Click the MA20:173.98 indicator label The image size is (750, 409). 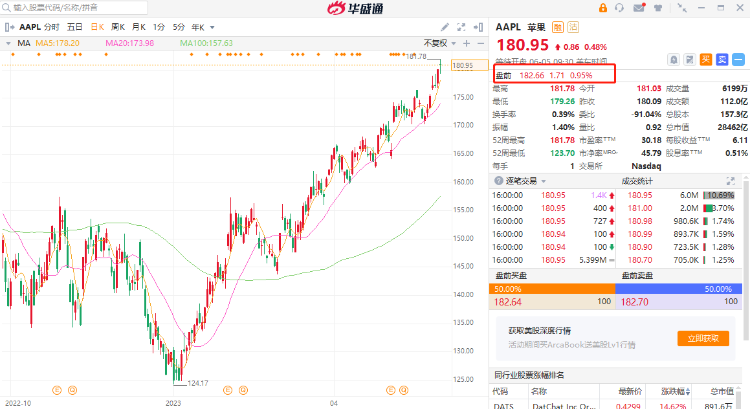[x=130, y=43]
